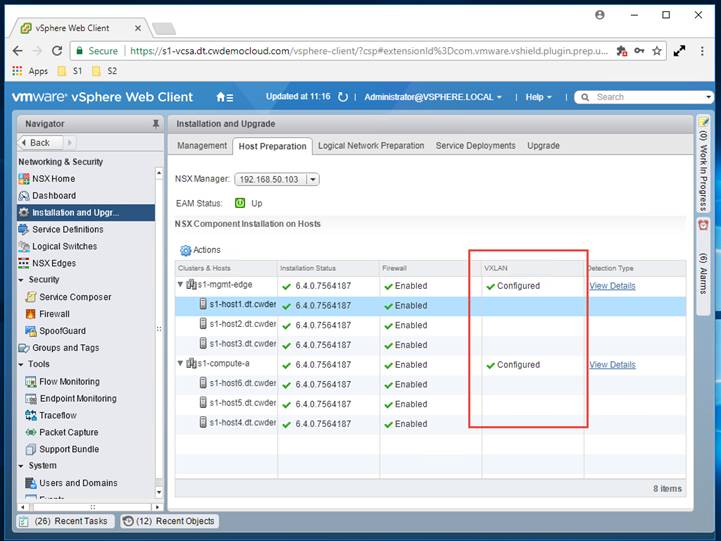Open Service Definitions
Screen dimensions: 721x541
(67, 229)
